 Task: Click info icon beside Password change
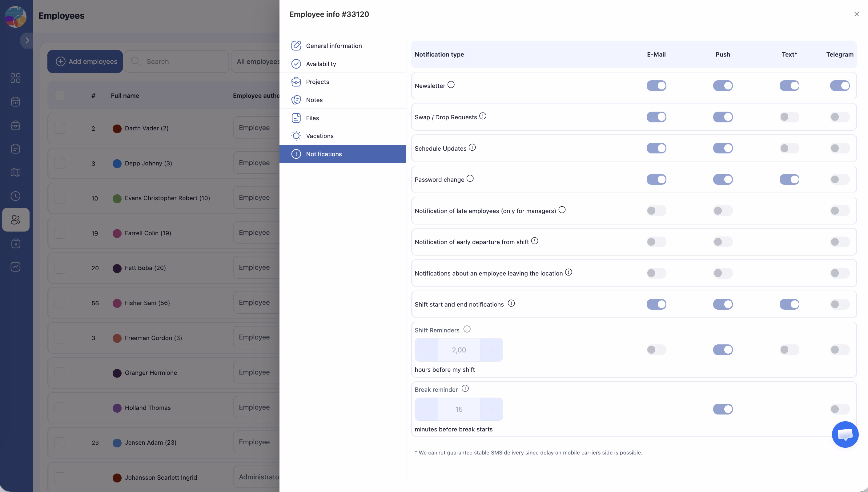(x=470, y=178)
